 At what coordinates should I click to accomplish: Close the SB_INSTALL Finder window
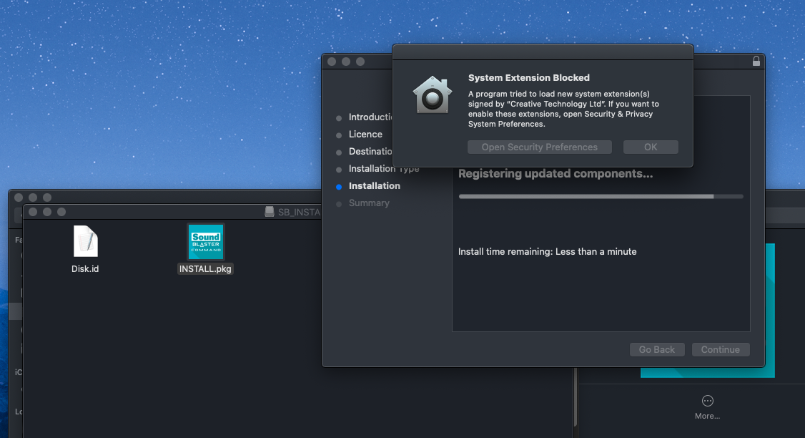pos(33,212)
